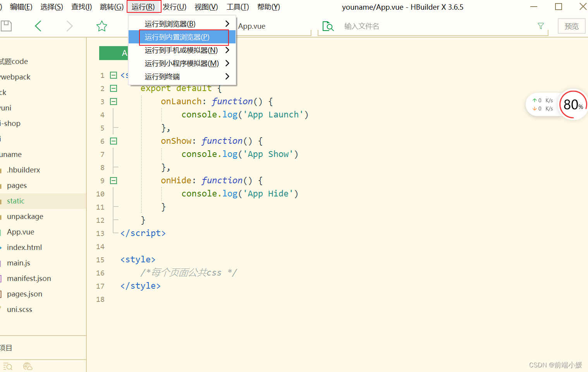The image size is (588, 372).
Task: Expand 运行到手机或模拟器(N) submenu
Action: pos(182,50)
